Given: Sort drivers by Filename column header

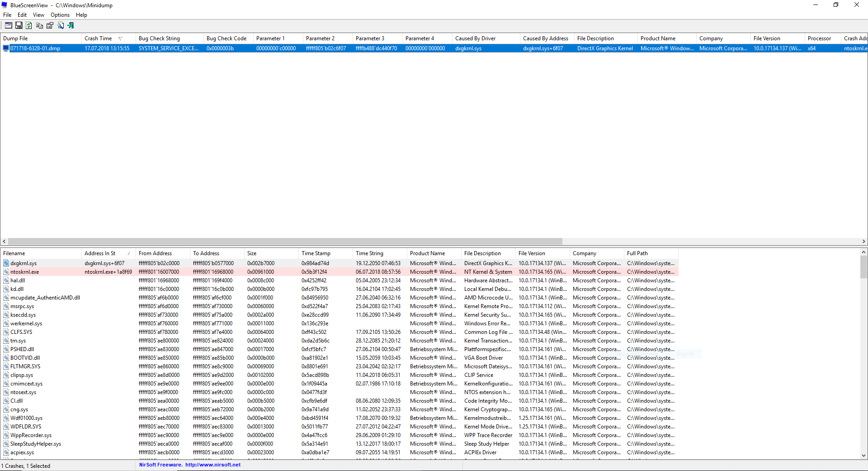Looking at the screenshot, I should click(41, 253).
